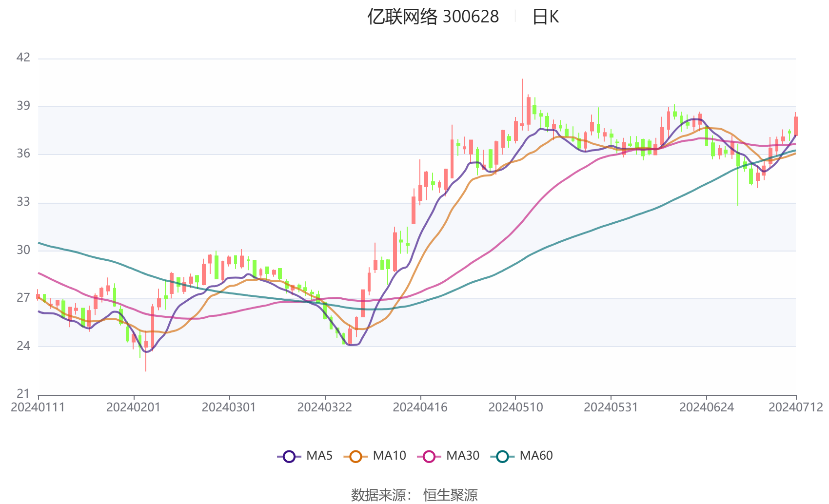Click y-axis value label 27
Viewport: 829px width, 504px height.
(x=23, y=298)
